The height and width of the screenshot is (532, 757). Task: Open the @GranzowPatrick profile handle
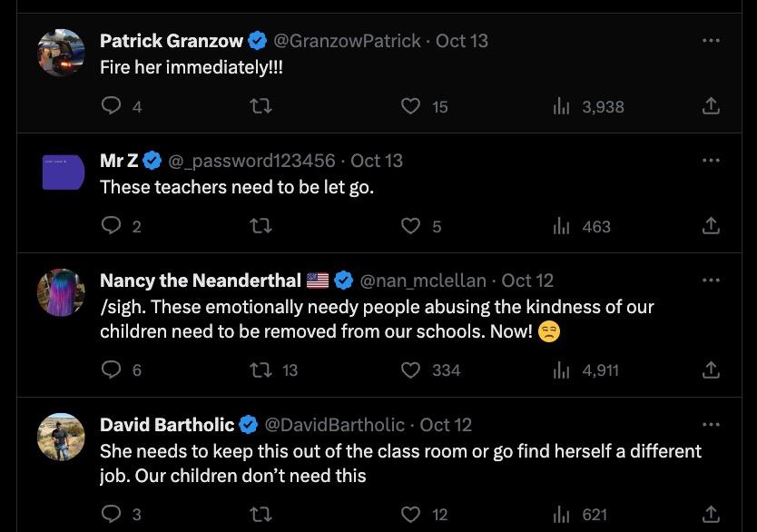point(347,41)
